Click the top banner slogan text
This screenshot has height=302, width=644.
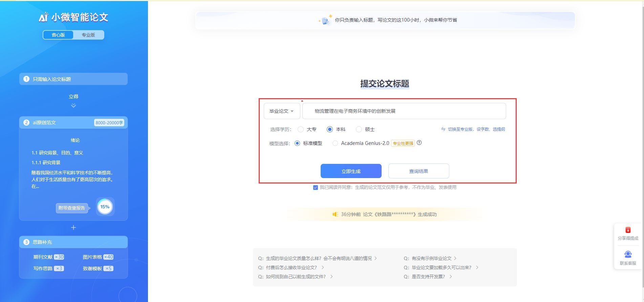tap(396, 20)
